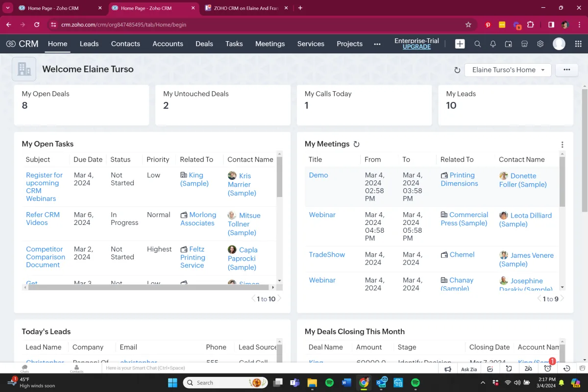Click the UPGRADE link

pyautogui.click(x=416, y=47)
